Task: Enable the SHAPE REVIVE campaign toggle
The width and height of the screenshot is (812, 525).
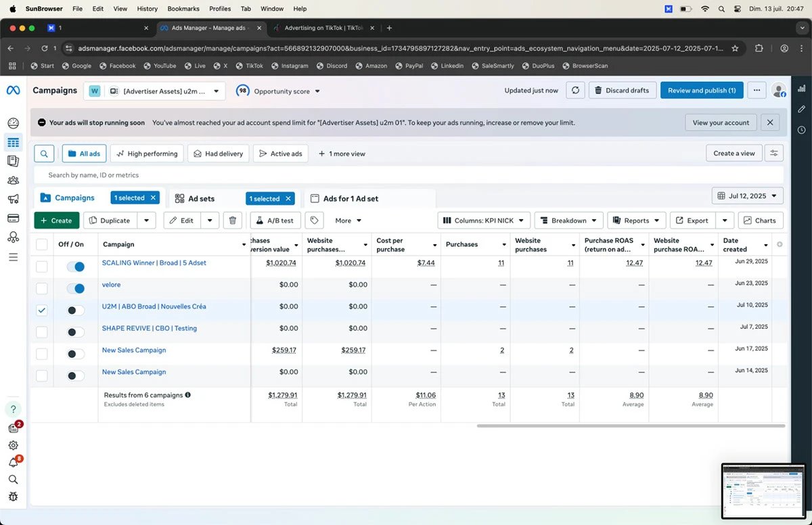Action: (x=76, y=332)
